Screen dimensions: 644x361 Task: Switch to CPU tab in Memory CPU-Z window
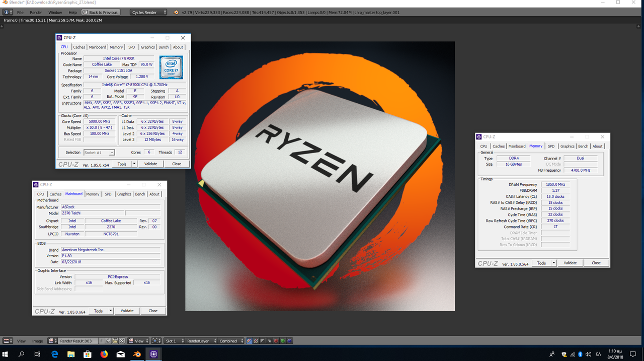click(484, 146)
